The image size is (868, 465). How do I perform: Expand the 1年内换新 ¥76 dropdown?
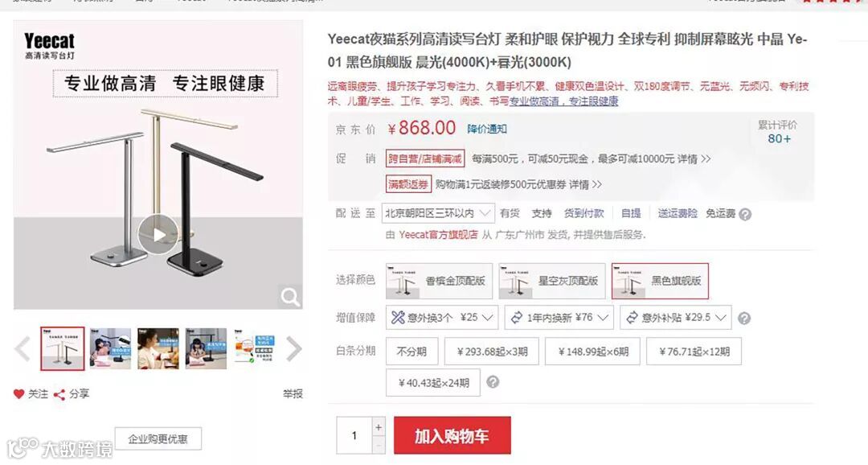click(x=561, y=318)
